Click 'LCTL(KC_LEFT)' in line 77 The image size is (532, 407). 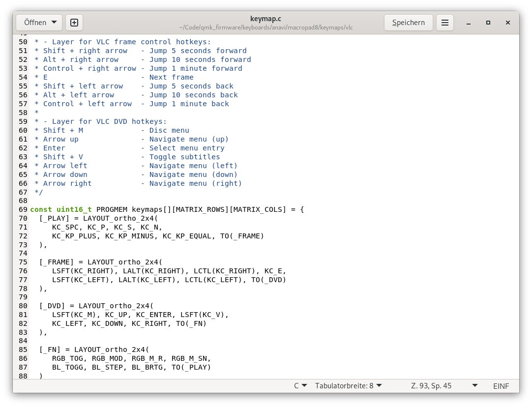tap(213, 280)
